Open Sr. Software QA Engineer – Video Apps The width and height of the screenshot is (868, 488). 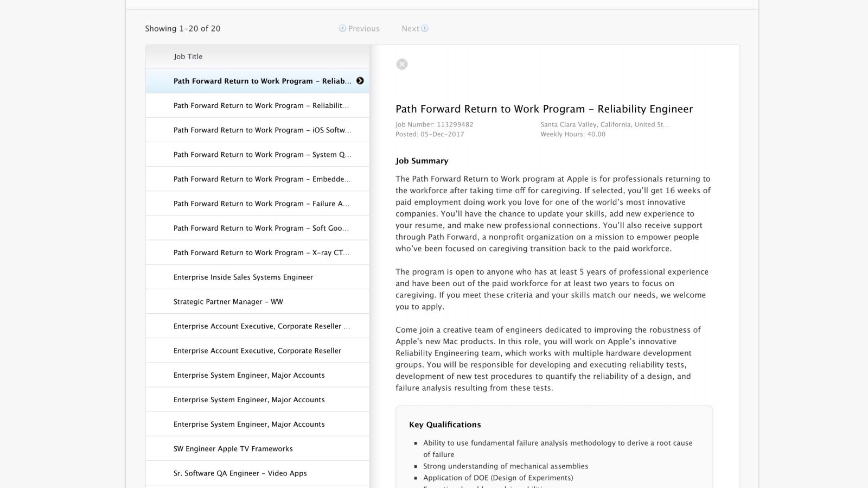tap(257, 473)
